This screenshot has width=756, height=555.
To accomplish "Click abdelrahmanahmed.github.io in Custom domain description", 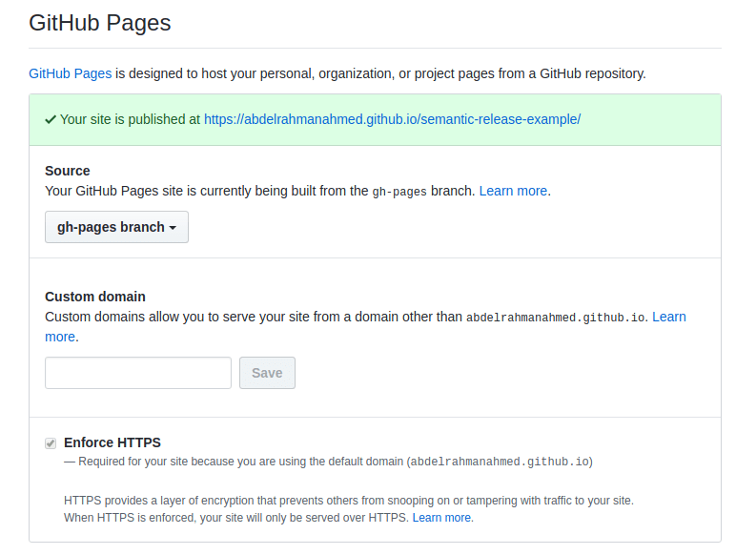I will point(556,318).
